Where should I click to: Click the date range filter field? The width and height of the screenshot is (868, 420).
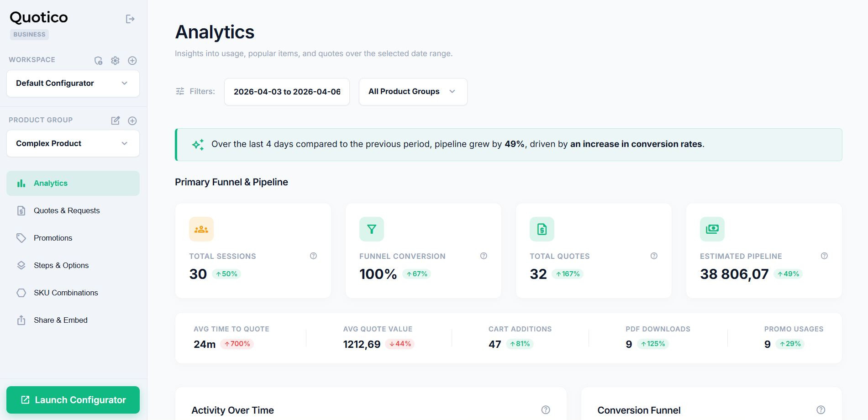click(x=287, y=91)
